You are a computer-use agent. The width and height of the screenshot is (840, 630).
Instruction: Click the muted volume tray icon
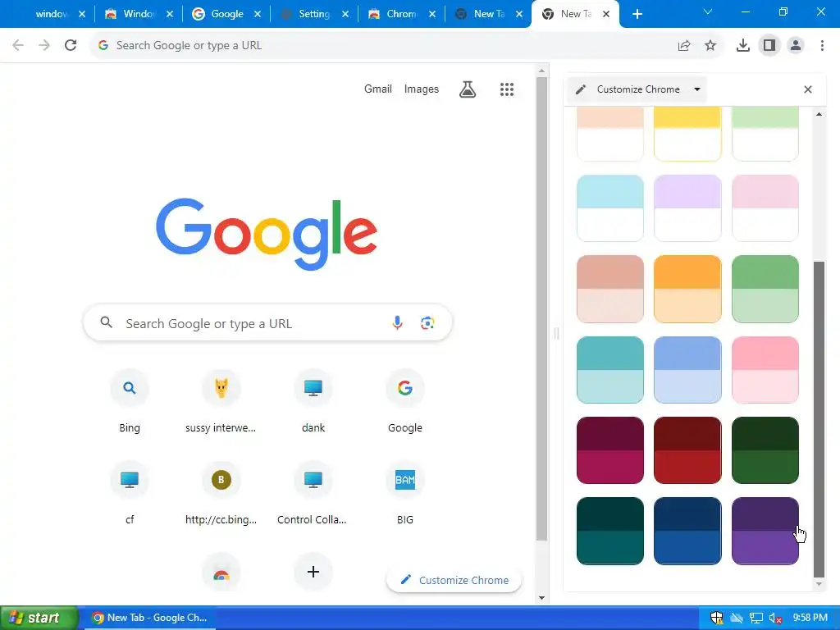[x=774, y=618]
